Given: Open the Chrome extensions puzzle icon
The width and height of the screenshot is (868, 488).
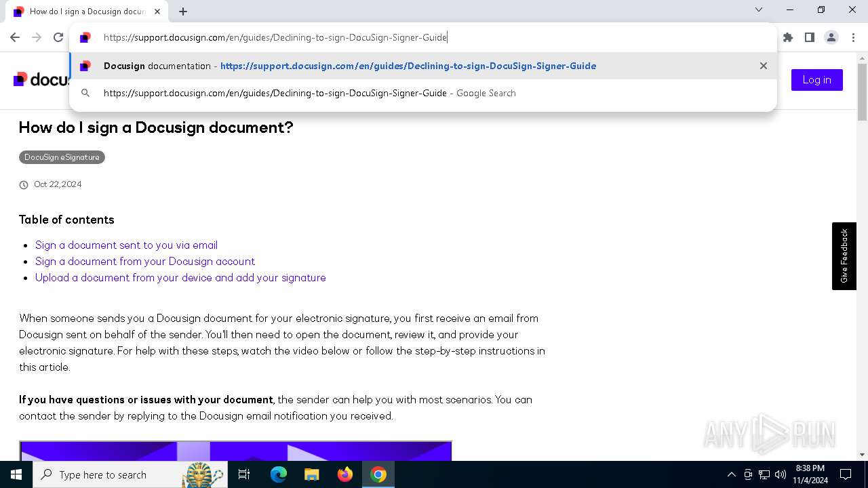Looking at the screenshot, I should [x=788, y=37].
